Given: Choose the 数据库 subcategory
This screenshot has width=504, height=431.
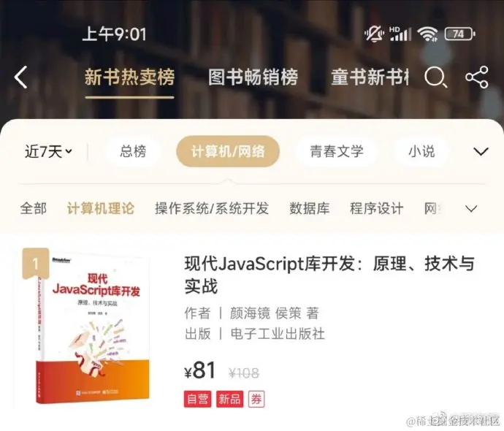Looking at the screenshot, I should click(309, 209).
